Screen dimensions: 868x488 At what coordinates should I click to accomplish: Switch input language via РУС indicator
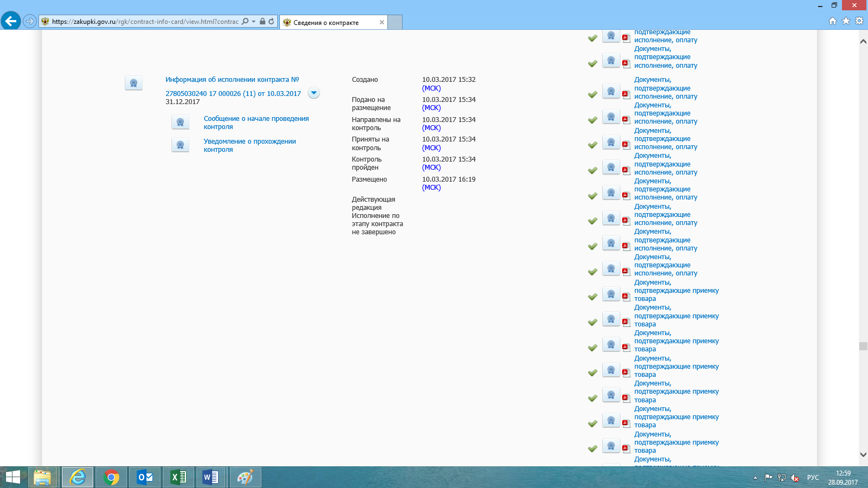click(x=813, y=478)
